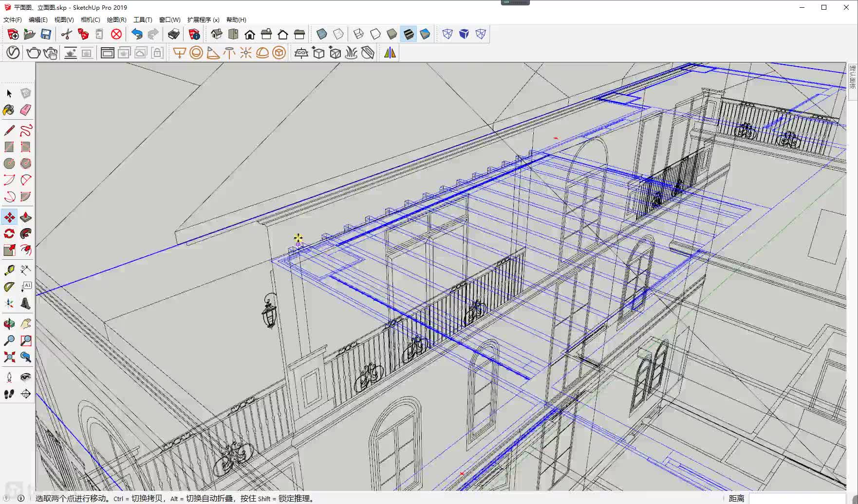Screen dimensions: 858x504
Task: Select the Look Around eye tool
Action: [x=26, y=378]
